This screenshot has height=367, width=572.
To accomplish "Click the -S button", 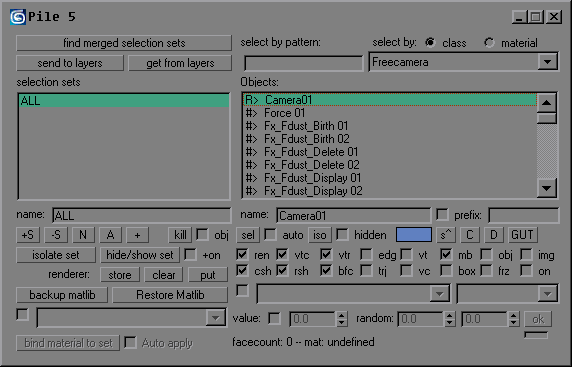I will click(x=56, y=235).
